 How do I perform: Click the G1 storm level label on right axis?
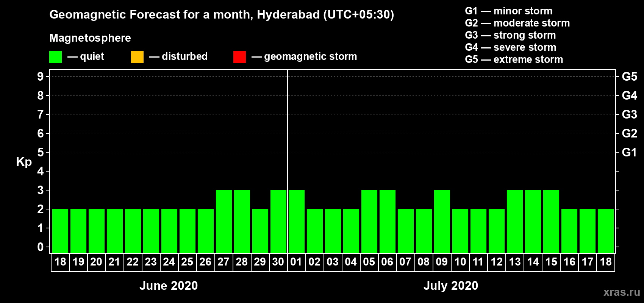click(630, 152)
